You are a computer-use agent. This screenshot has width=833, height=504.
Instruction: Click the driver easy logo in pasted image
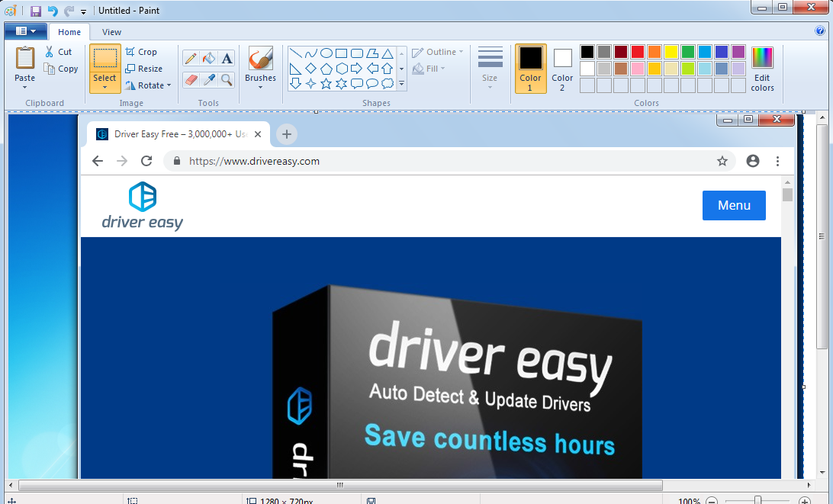(x=143, y=206)
